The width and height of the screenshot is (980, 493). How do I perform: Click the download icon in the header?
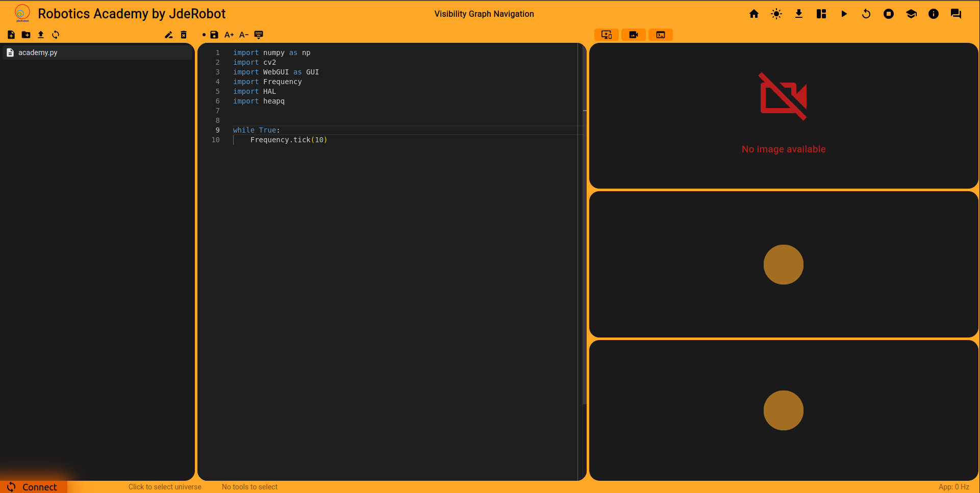[x=799, y=14]
